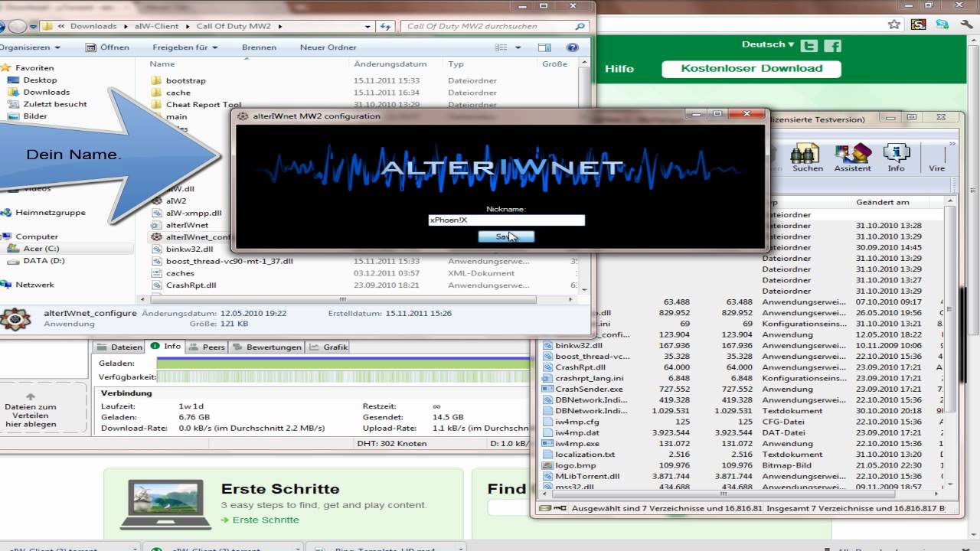The height and width of the screenshot is (551, 980).
Task: Click the S extension icon in browser
Action: pos(919,24)
